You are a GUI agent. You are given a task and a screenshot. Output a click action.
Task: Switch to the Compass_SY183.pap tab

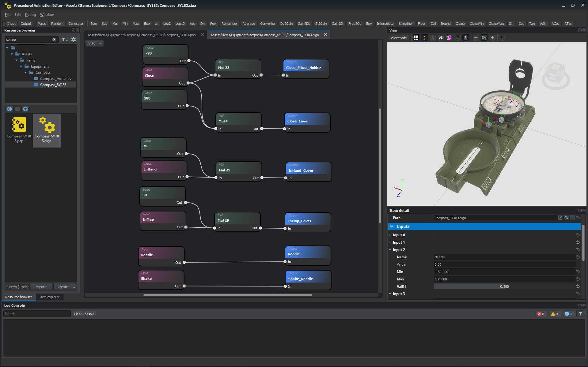[142, 35]
